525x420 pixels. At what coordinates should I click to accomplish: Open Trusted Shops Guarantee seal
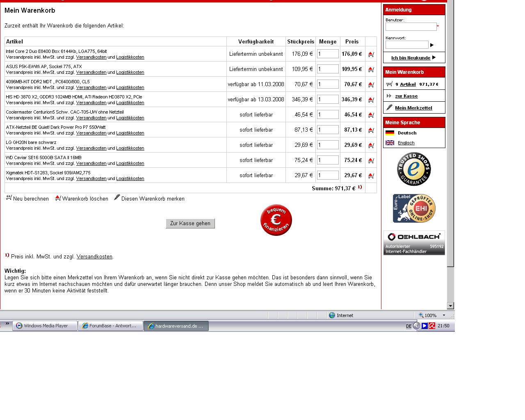pos(414,169)
